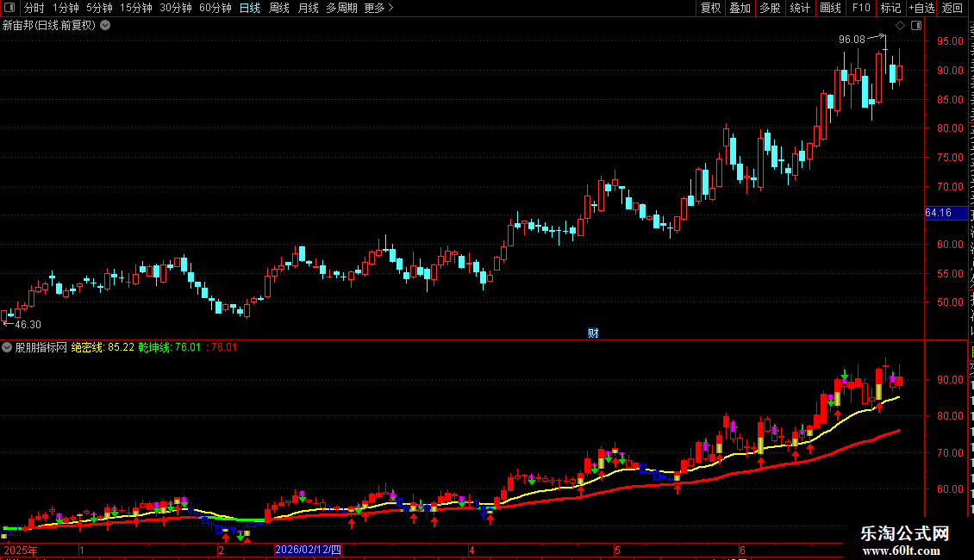Screen dimensions: 974x560
Task: Click the 返回 back button
Action: (952, 8)
